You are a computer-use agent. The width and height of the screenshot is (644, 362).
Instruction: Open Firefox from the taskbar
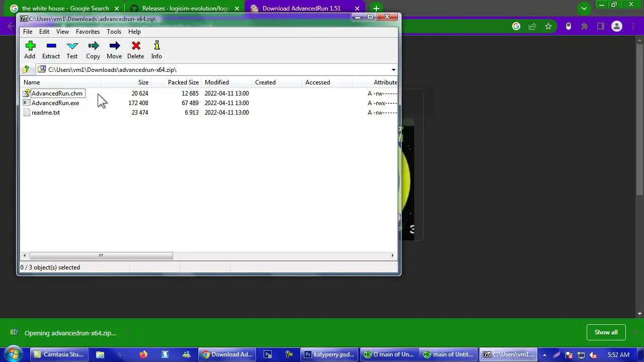coord(143,354)
